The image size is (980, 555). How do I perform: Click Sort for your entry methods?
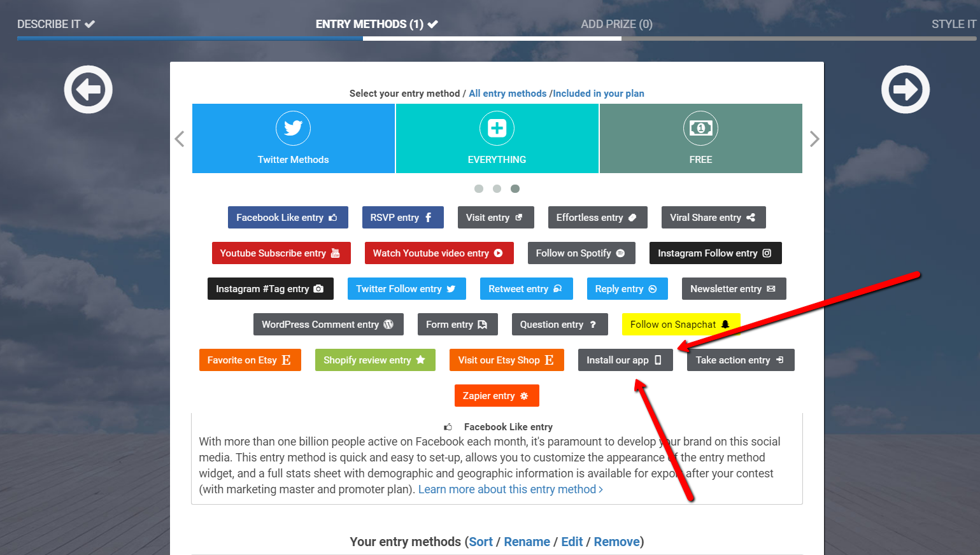(481, 542)
